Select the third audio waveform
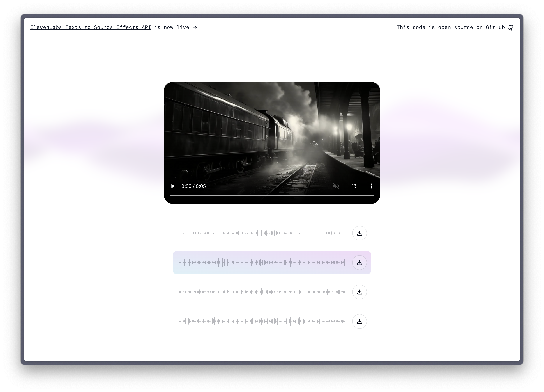544x392 pixels. pyautogui.click(x=262, y=292)
